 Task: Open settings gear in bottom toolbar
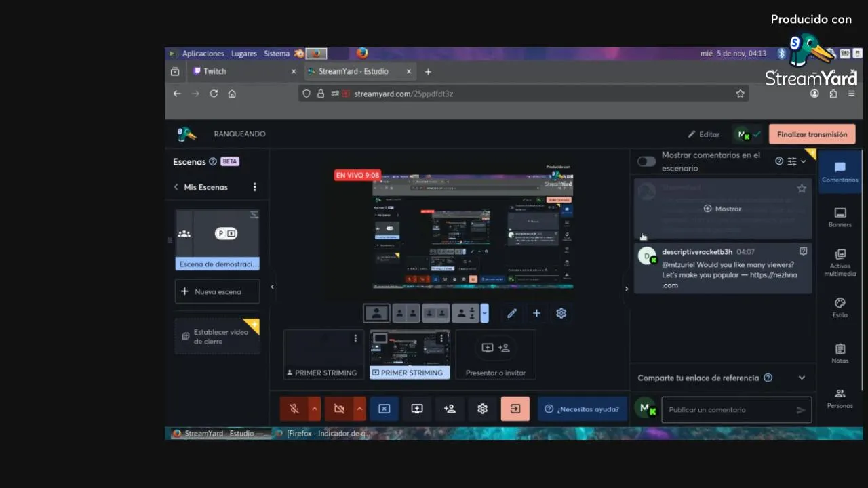(x=482, y=409)
